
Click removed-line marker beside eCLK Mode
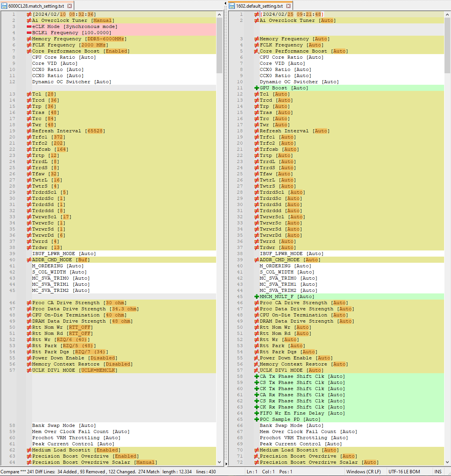pyautogui.click(x=29, y=26)
